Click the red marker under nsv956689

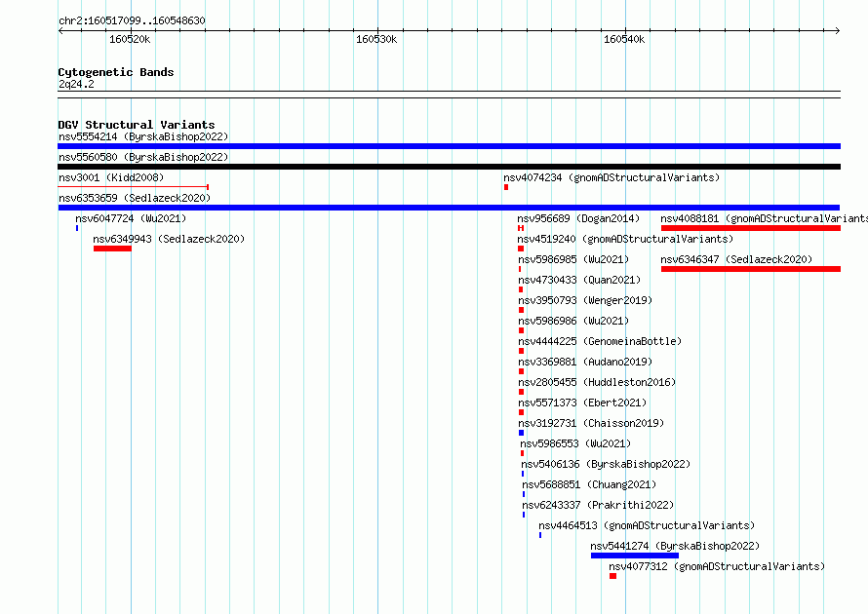click(521, 228)
